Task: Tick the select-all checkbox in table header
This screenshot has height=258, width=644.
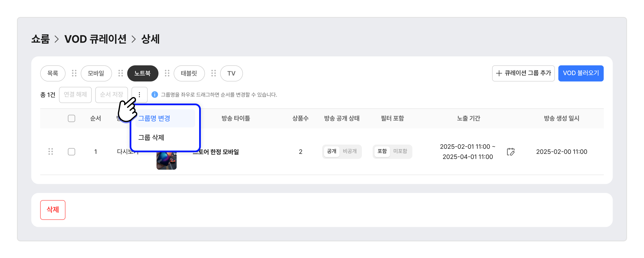Action: pos(71,118)
